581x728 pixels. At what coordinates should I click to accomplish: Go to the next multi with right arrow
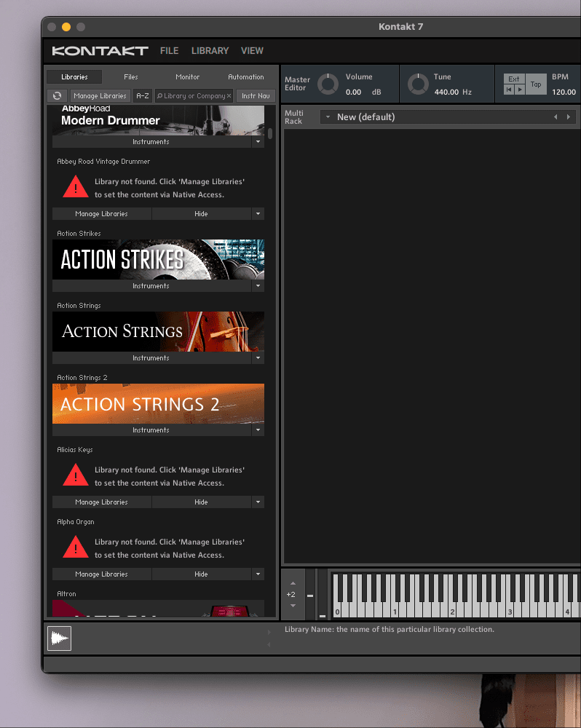point(568,117)
